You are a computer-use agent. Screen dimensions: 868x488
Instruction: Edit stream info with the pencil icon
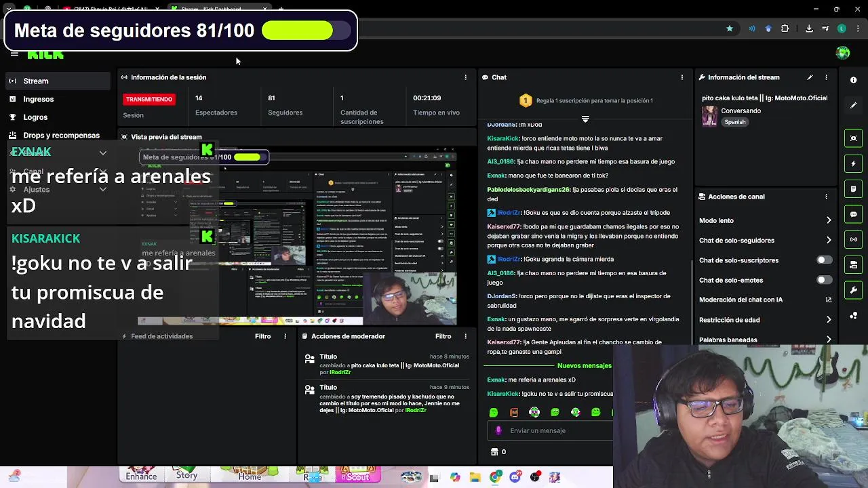810,77
